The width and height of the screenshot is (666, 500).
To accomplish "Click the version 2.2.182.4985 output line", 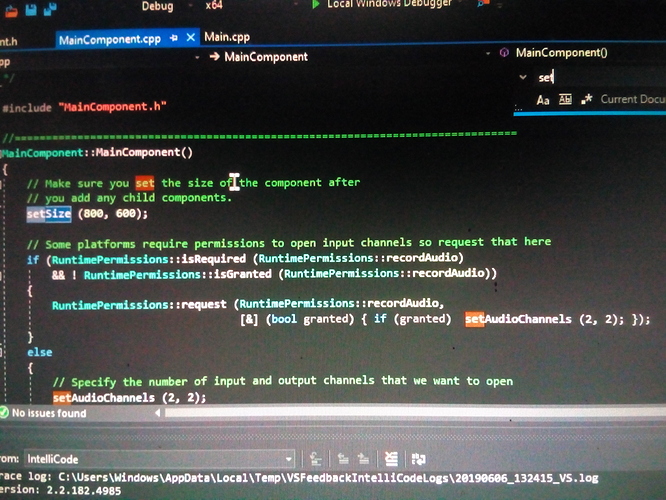I will 61,490.
